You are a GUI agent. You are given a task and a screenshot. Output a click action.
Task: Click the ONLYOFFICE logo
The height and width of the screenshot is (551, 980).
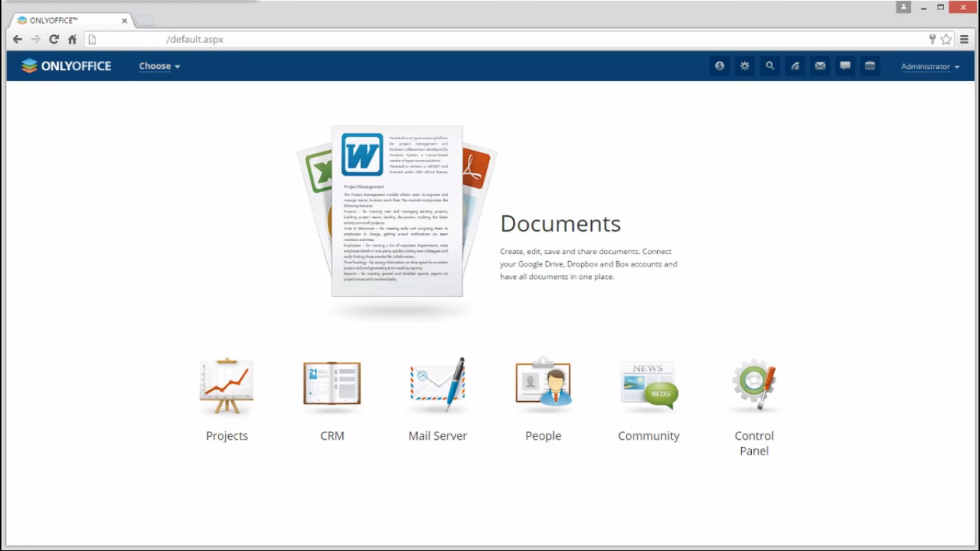(66, 66)
